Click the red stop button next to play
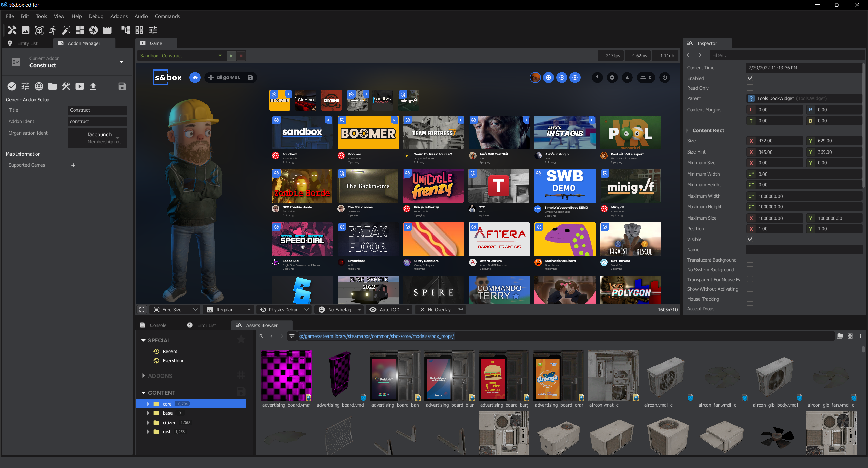Screen dimensions: 868x468 pos(241,56)
